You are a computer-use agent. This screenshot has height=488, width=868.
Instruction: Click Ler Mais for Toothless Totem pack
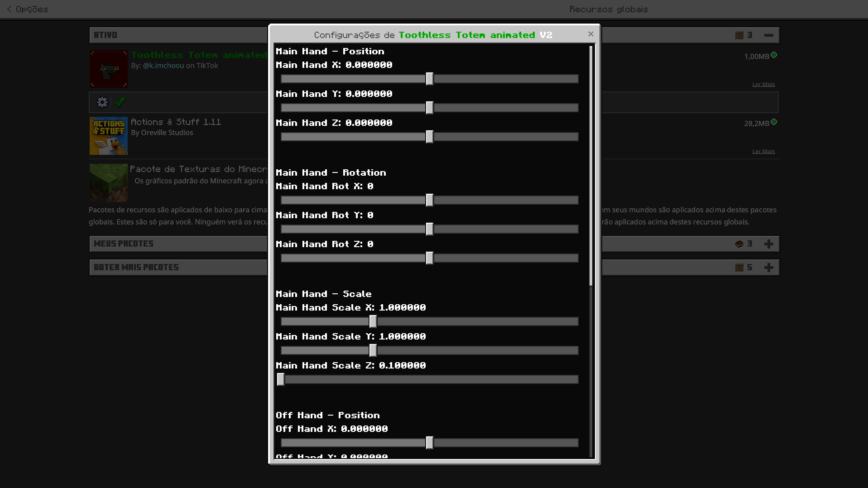[x=763, y=84]
